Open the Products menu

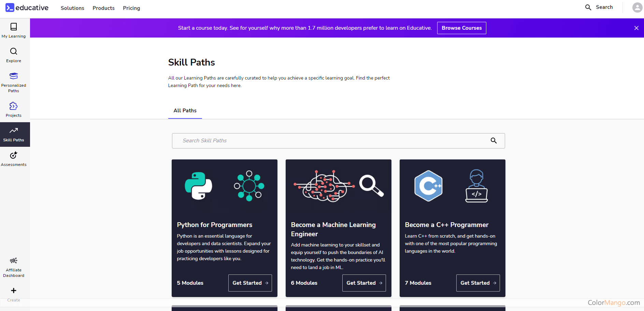tap(103, 8)
